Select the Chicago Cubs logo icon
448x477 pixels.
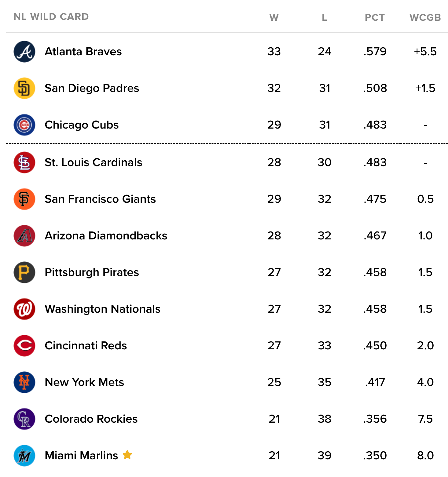click(24, 125)
